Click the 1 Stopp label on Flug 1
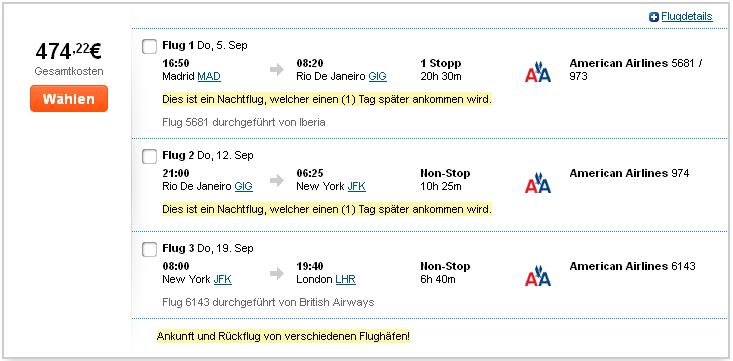 [440, 63]
